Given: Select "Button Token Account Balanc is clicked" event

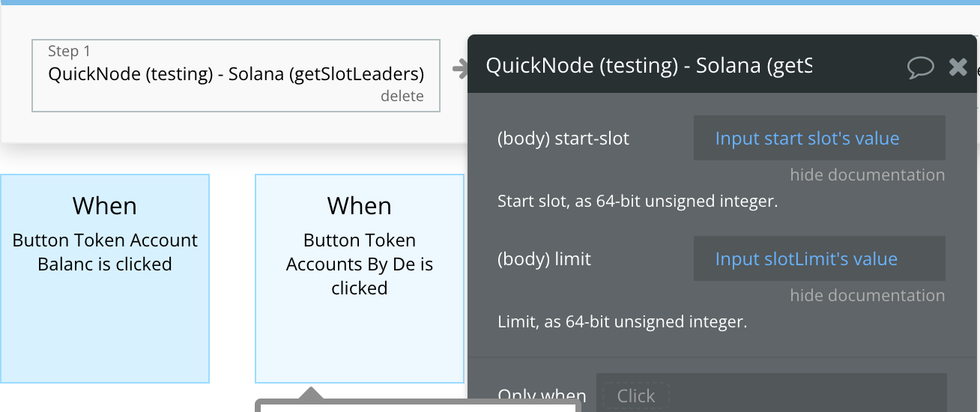Looking at the screenshot, I should [x=105, y=279].
